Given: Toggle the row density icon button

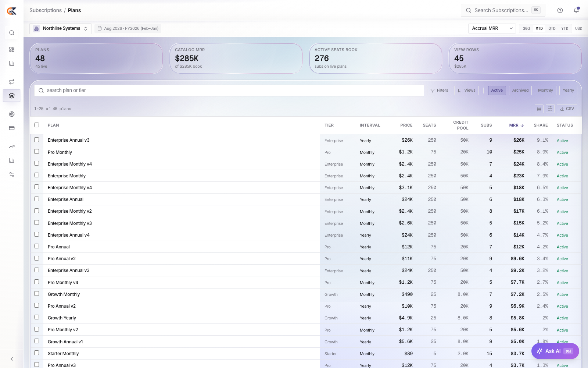Looking at the screenshot, I should click(x=539, y=109).
